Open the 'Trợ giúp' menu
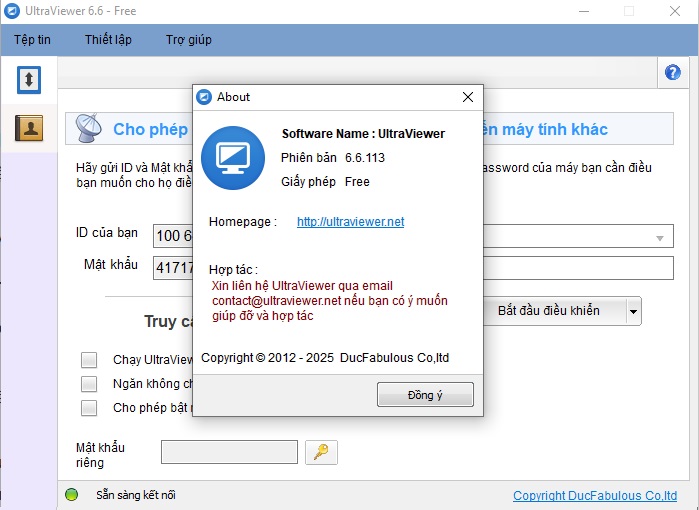Image resolution: width=699 pixels, height=510 pixels. 189,40
